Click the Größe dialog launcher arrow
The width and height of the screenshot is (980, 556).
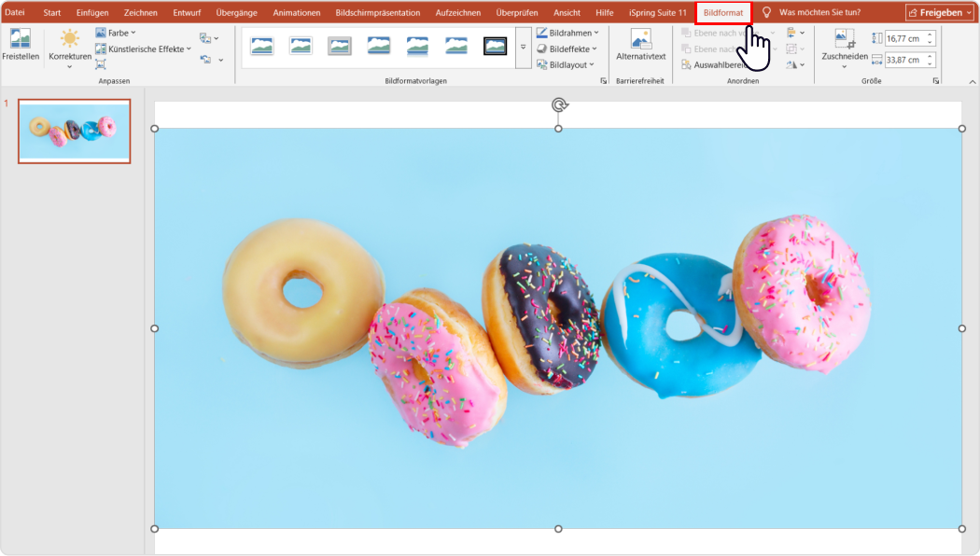click(936, 81)
